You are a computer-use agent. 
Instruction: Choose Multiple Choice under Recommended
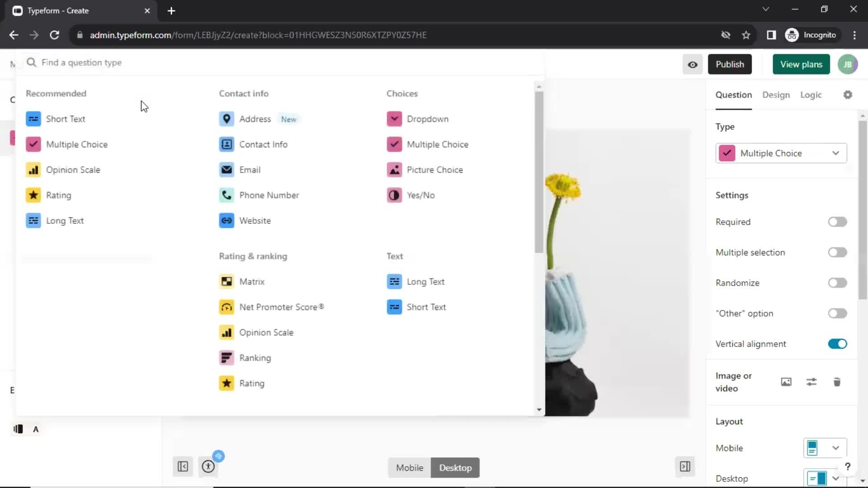click(x=67, y=144)
